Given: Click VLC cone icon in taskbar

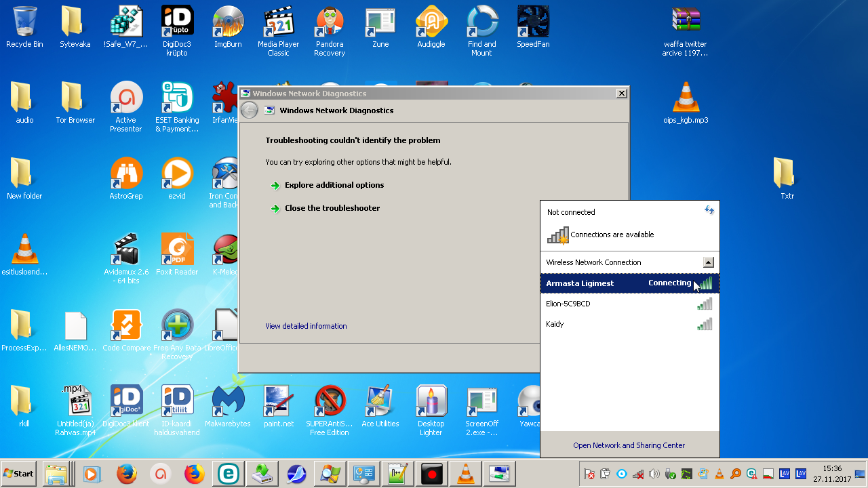Looking at the screenshot, I should [x=466, y=473].
